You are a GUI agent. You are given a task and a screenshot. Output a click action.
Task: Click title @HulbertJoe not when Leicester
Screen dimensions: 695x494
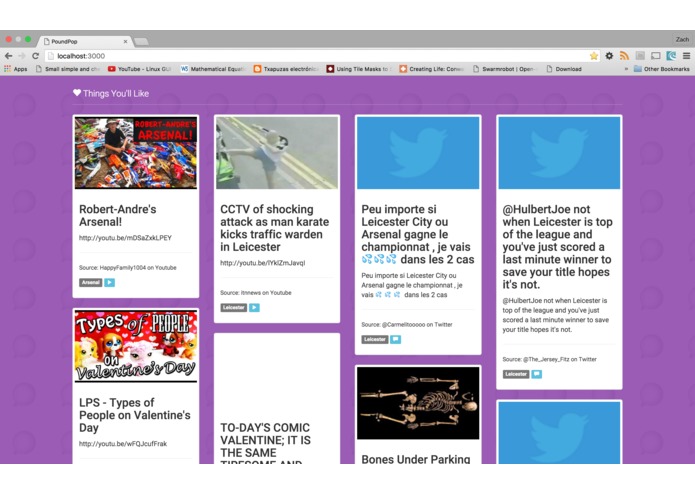coord(558,247)
